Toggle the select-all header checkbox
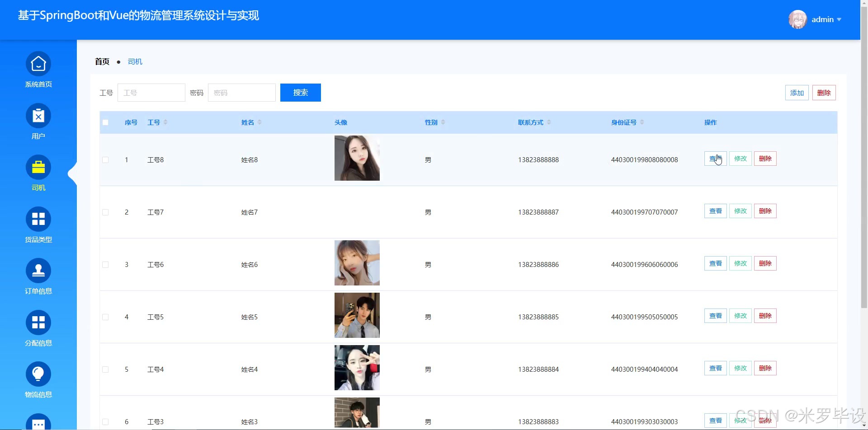The image size is (868, 430). [105, 122]
